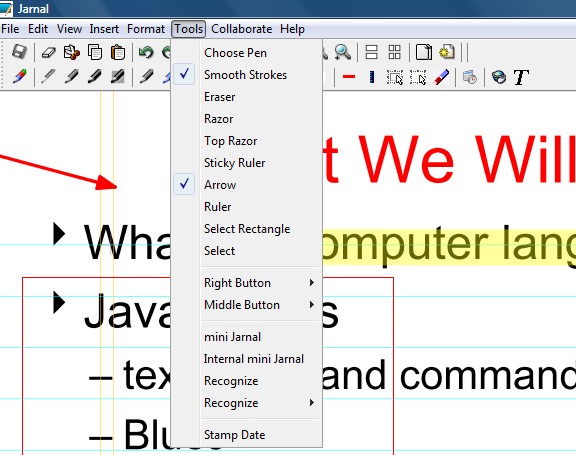Click the red-blue eraser tool icon
Viewport: 576px width, 455px height.
tap(441, 77)
